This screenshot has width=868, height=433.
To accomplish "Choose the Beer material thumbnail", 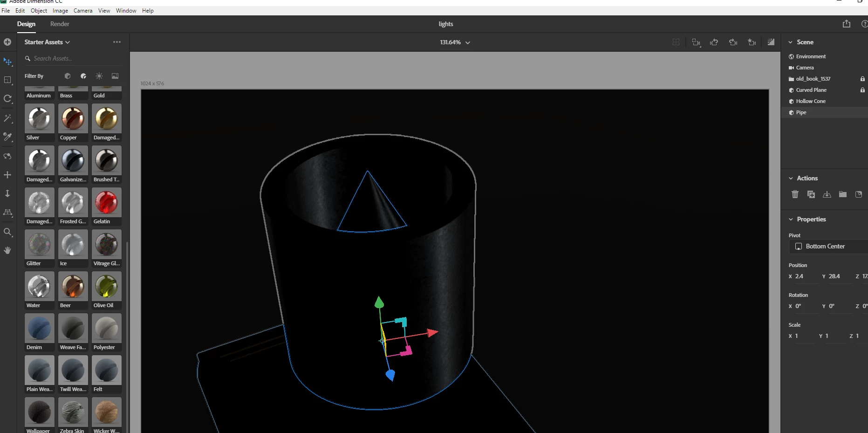I will [73, 286].
